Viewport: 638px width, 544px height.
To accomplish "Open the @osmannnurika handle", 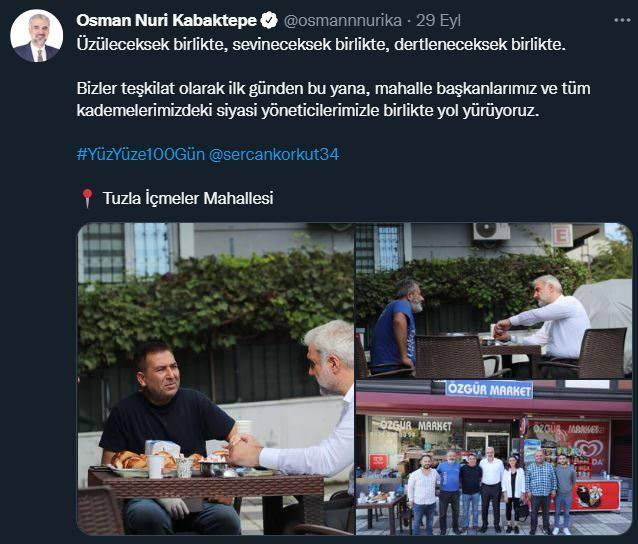I will pos(343,20).
